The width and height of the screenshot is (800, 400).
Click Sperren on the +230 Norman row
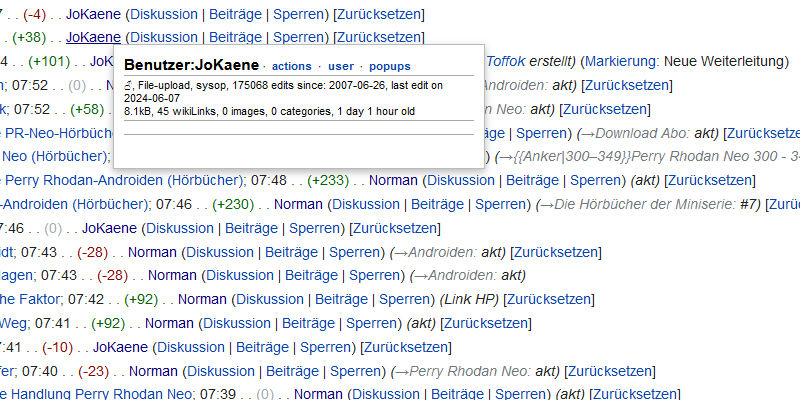tap(500, 204)
